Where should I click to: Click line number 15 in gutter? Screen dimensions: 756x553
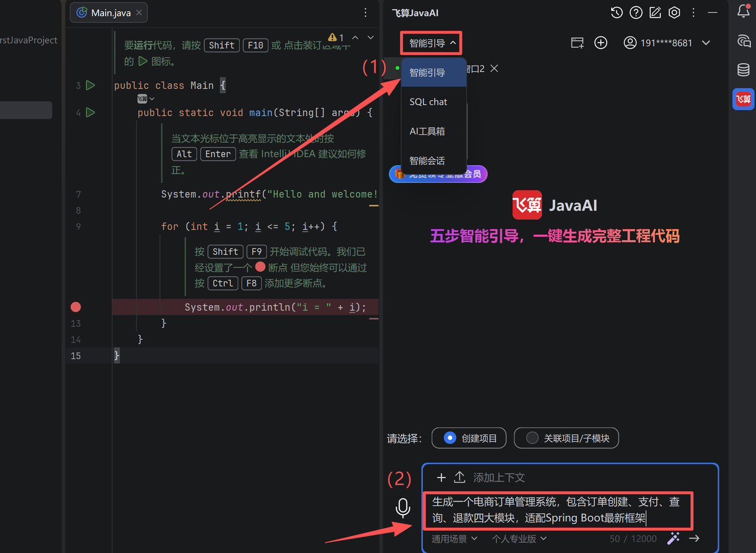76,356
